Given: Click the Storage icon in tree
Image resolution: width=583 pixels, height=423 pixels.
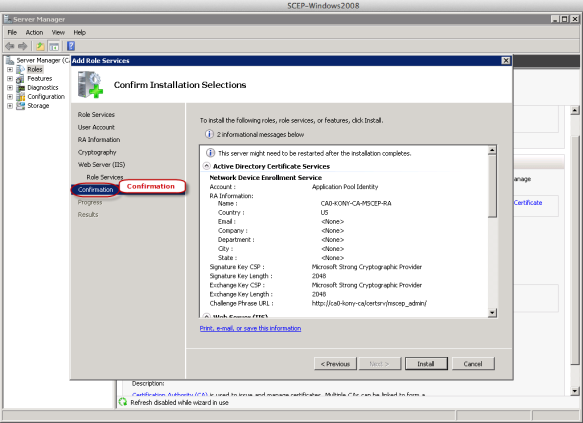Looking at the screenshot, I should pos(20,106).
